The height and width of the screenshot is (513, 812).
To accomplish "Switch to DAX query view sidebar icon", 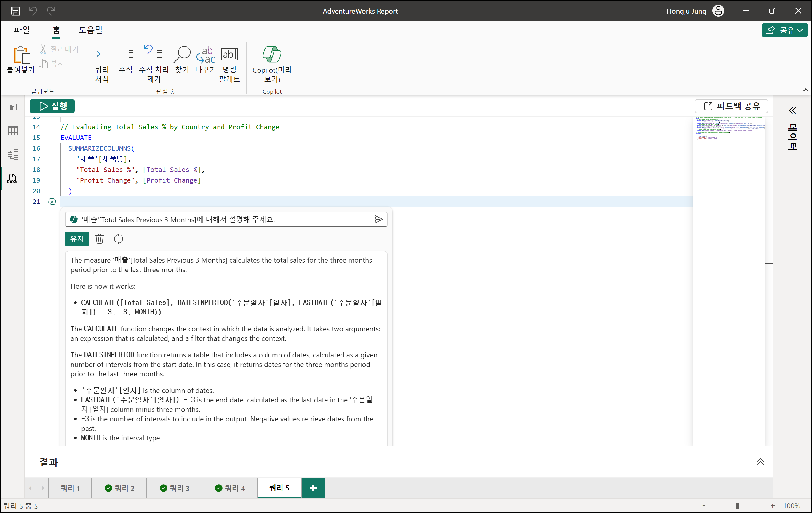I will click(x=12, y=179).
